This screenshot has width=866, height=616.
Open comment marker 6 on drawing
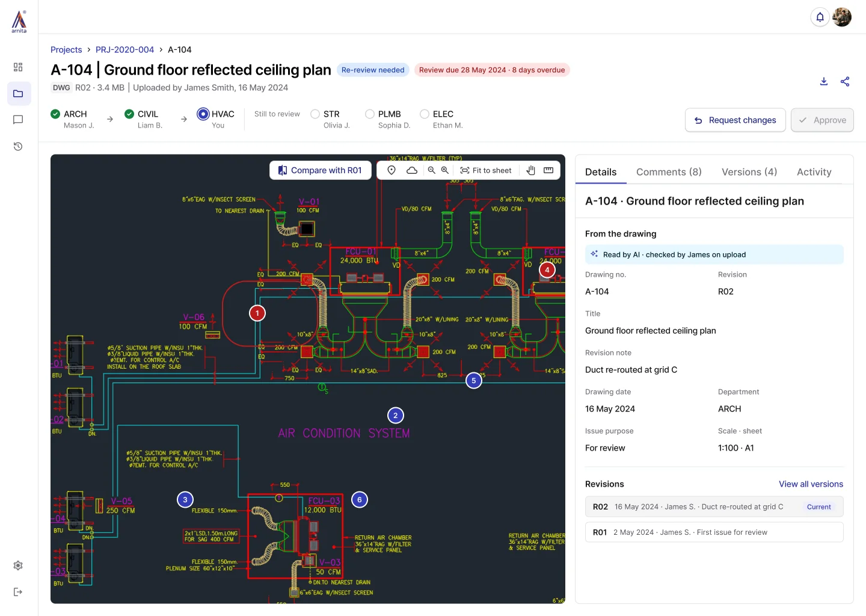pyautogui.click(x=360, y=500)
